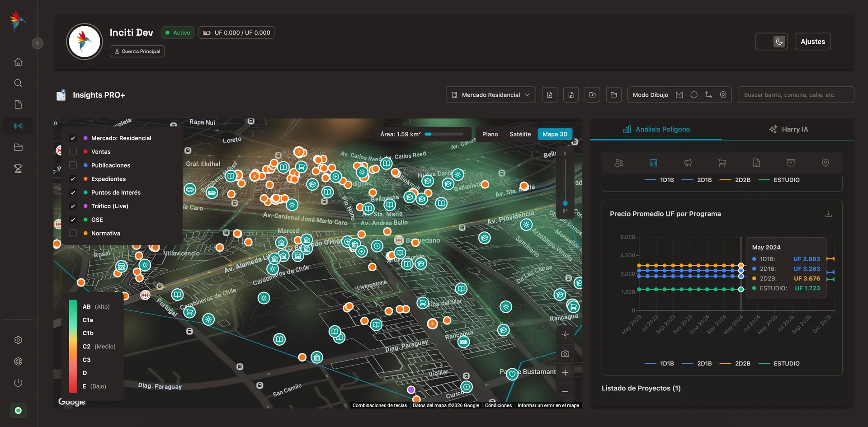Open Condiciones link on map footer
The image size is (868, 427).
coord(498,405)
